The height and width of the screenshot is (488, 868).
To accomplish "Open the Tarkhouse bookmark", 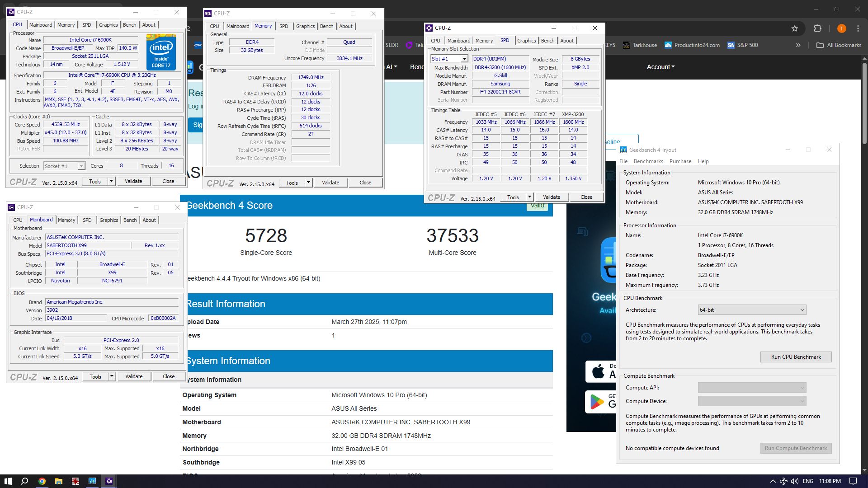I will [x=640, y=45].
